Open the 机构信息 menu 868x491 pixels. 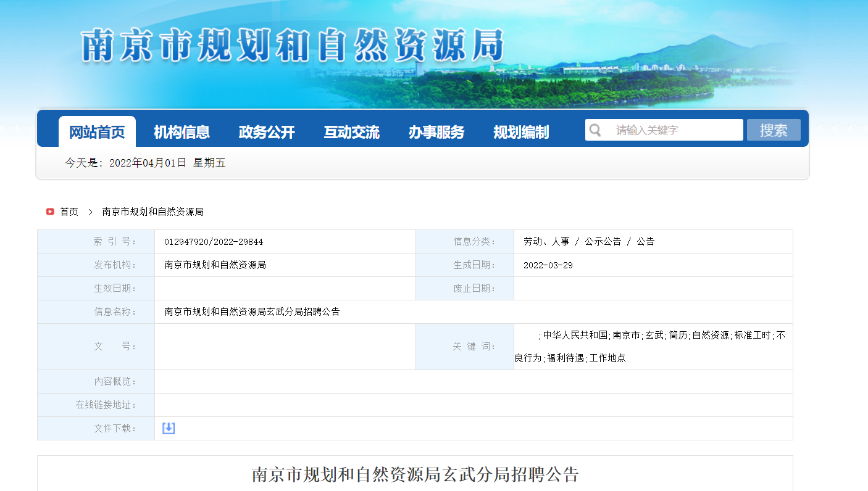pyautogui.click(x=182, y=132)
